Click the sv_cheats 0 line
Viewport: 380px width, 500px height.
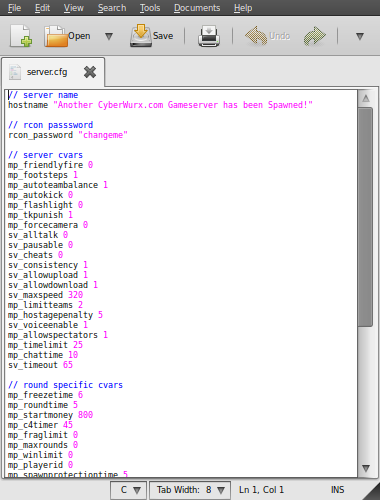tap(35, 255)
